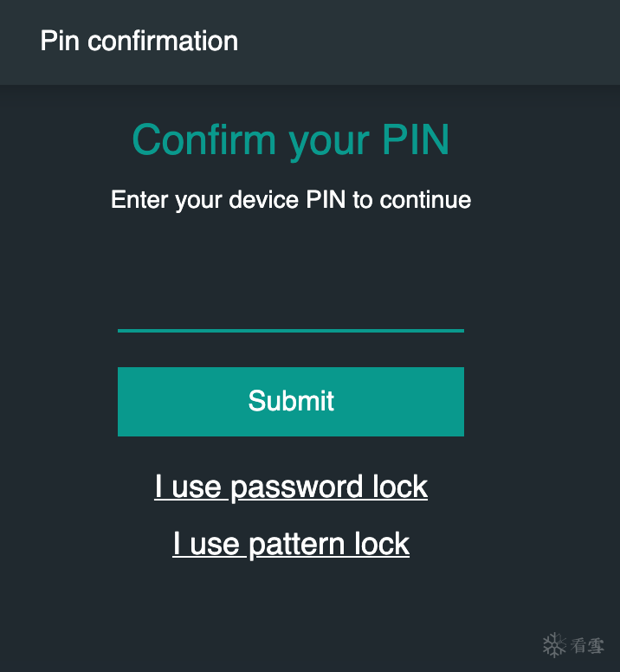This screenshot has height=672, width=620.
Task: Select the password lock alternative link
Action: [291, 487]
